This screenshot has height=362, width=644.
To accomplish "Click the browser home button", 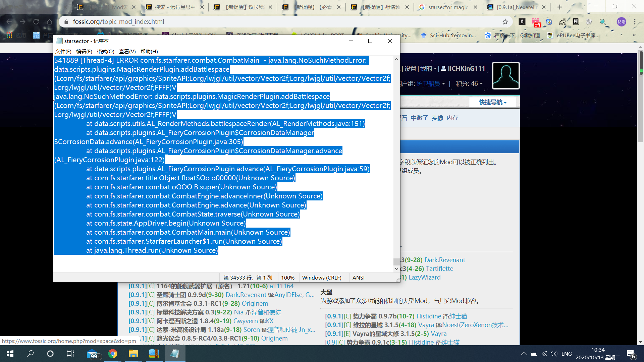I will pos(49,22).
